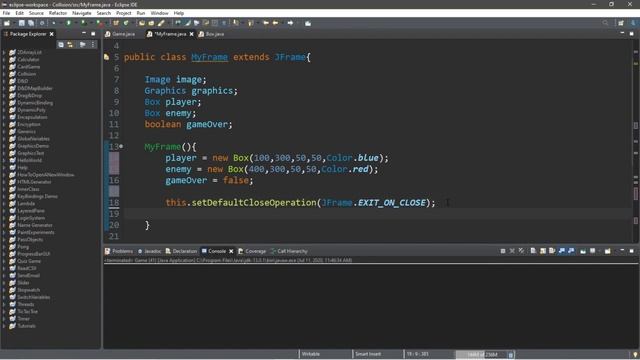The image size is (640, 360).
Task: Expand the Lambda project
Action: click(4, 203)
